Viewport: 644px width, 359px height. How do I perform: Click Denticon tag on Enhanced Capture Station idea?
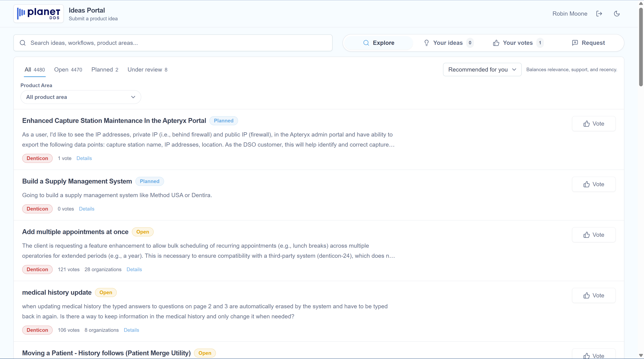click(37, 158)
